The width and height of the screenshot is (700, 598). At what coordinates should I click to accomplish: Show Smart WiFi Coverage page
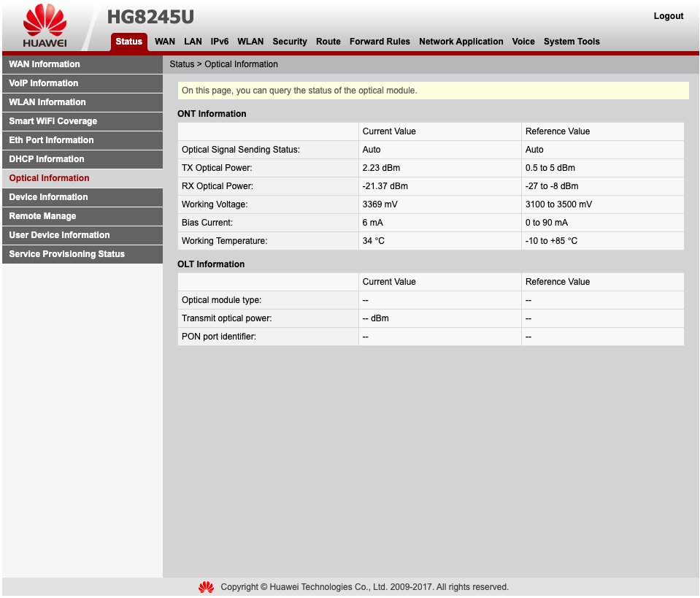82,121
